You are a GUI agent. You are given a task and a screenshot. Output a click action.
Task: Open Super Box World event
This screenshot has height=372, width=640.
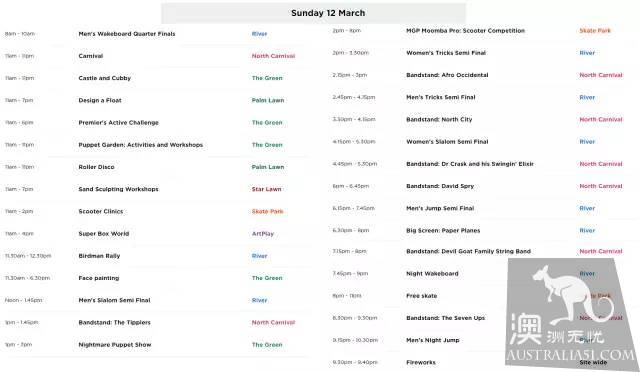click(x=104, y=234)
